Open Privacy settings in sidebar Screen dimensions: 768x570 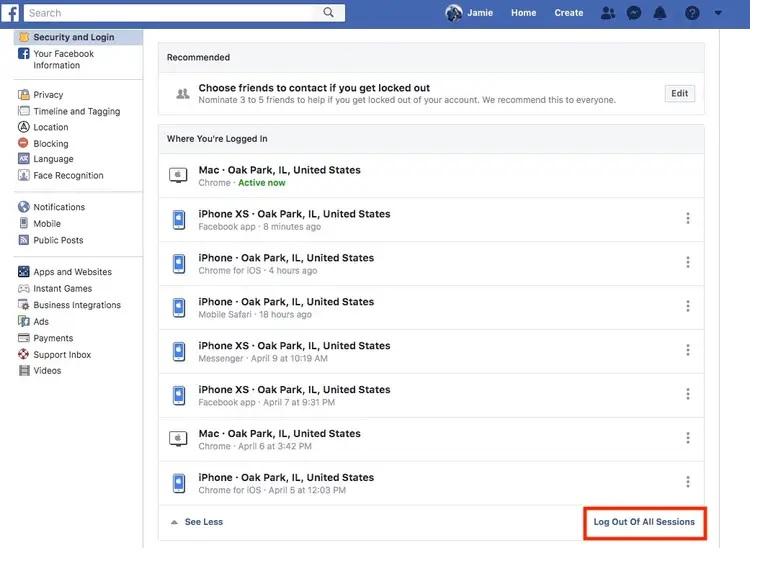[48, 95]
